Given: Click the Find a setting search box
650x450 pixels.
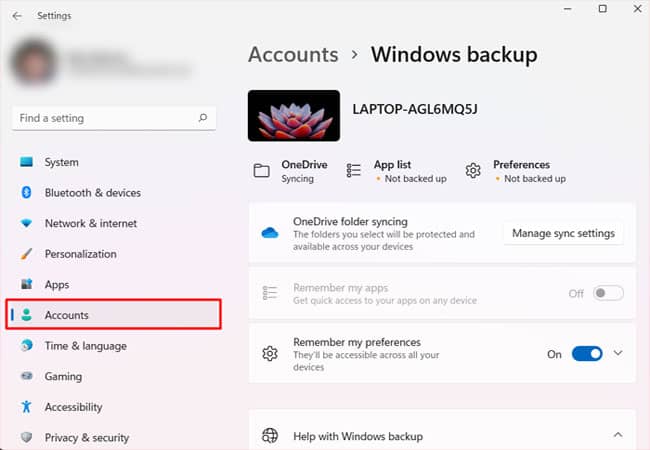Looking at the screenshot, I should pos(114,118).
